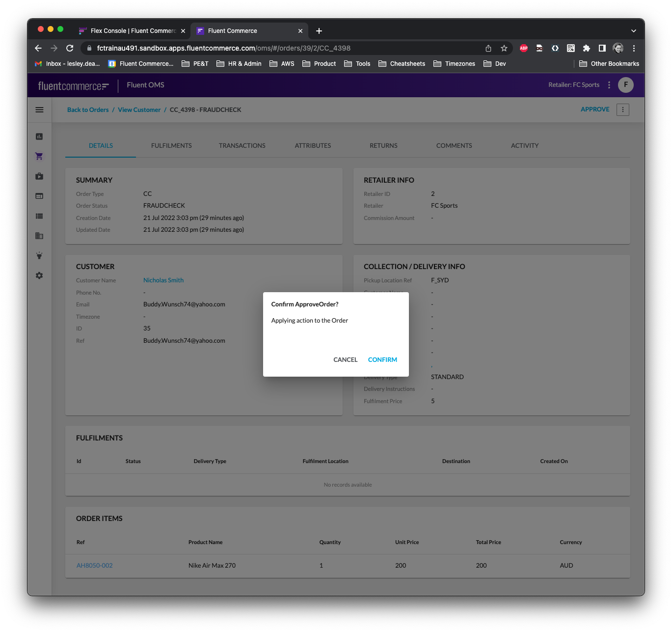Switch to the ACTIVITY tab

pos(525,146)
